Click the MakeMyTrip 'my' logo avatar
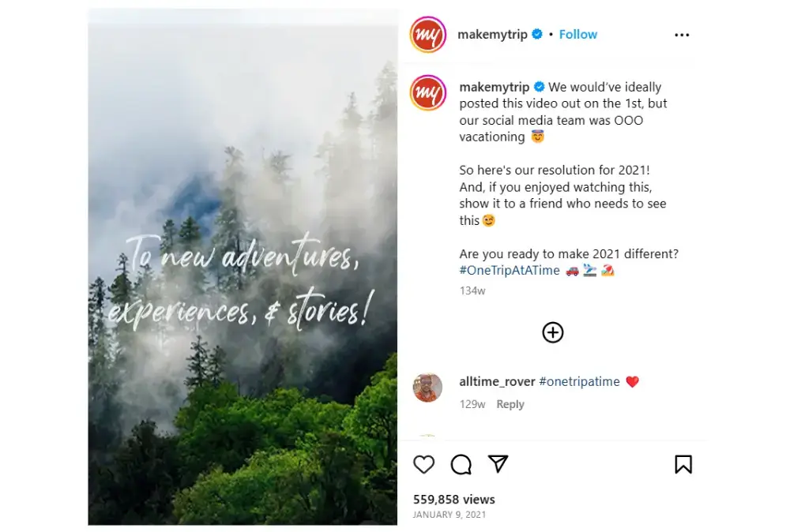Screen dimensions: 786x532 (427, 35)
